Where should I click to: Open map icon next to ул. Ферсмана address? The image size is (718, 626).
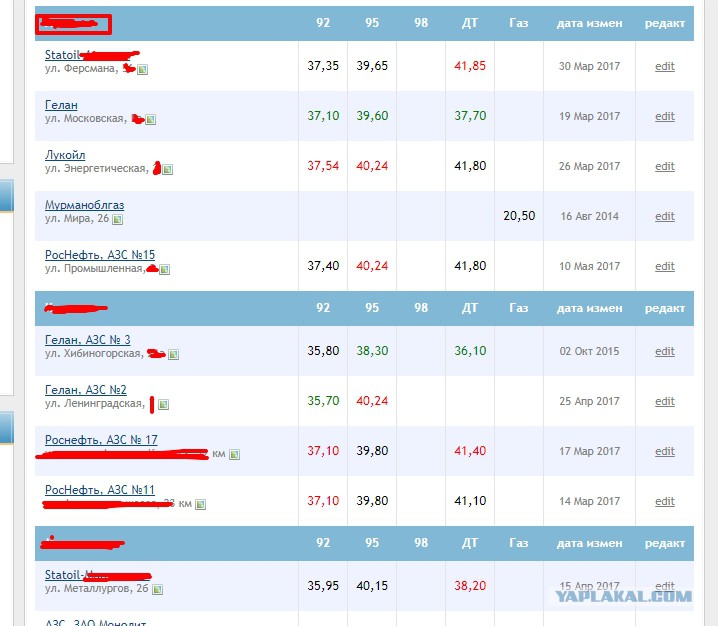click(142, 70)
